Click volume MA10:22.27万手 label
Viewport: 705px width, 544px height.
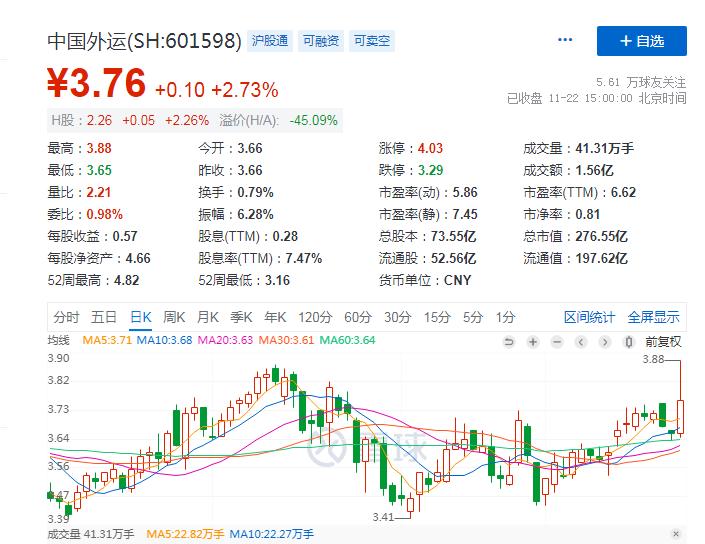(x=272, y=534)
